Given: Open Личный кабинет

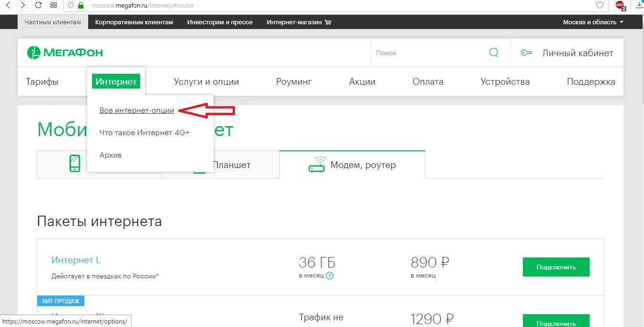Looking at the screenshot, I should coord(578,53).
